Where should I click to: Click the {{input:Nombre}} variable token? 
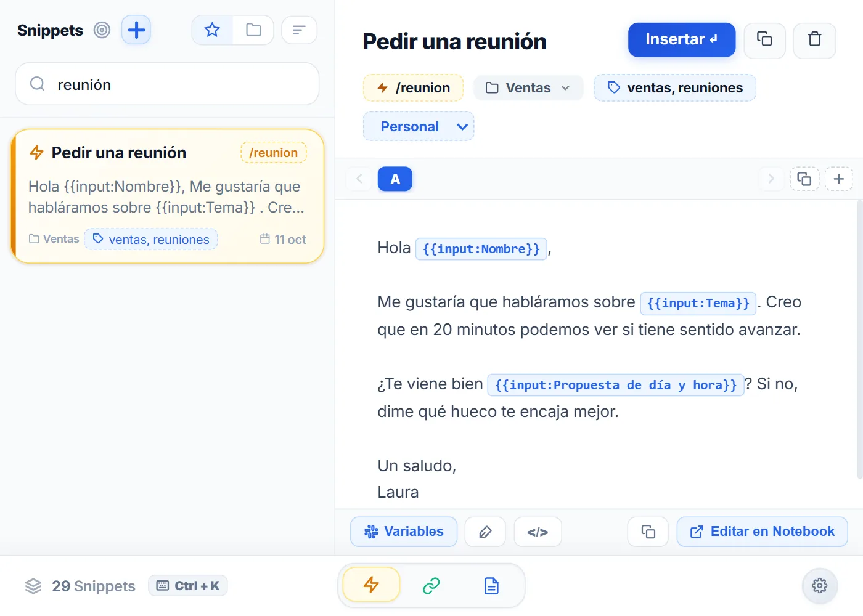(x=481, y=249)
